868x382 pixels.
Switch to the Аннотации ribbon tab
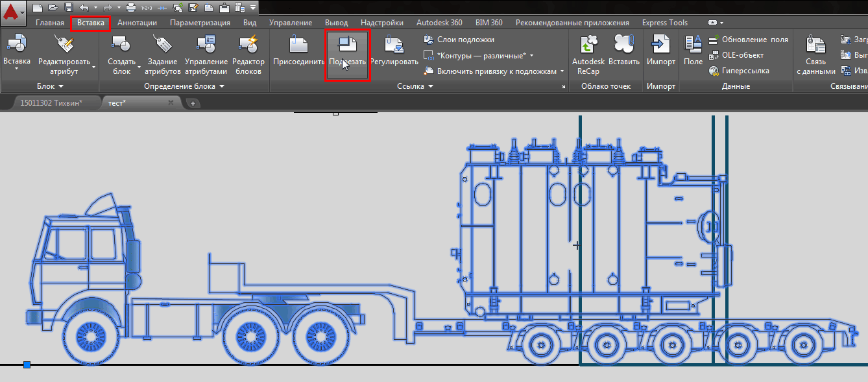[137, 23]
